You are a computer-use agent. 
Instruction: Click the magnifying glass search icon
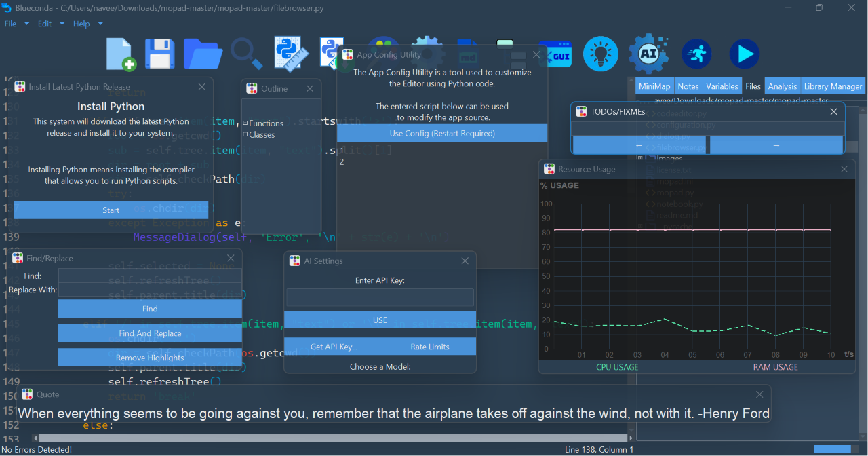(246, 54)
